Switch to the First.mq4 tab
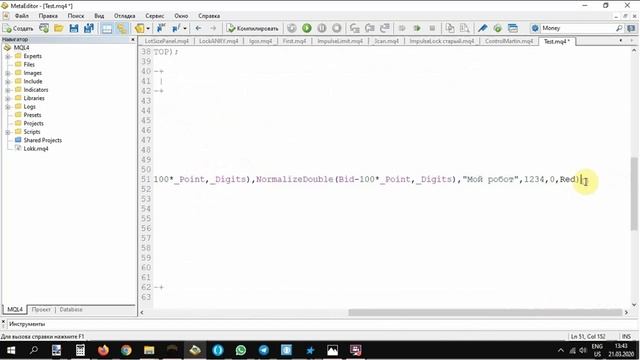Screen dimensions: 640x360 (294, 41)
